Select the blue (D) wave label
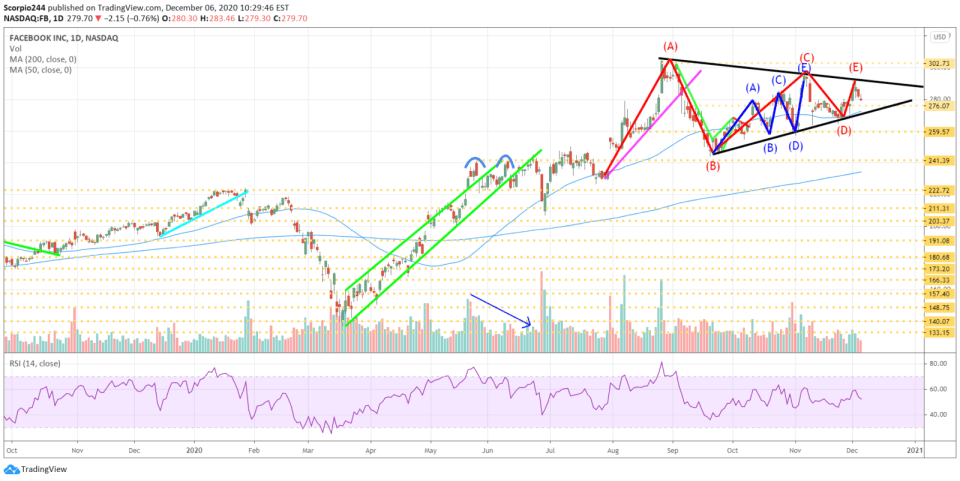The width and height of the screenshot is (960, 481). pos(796,146)
